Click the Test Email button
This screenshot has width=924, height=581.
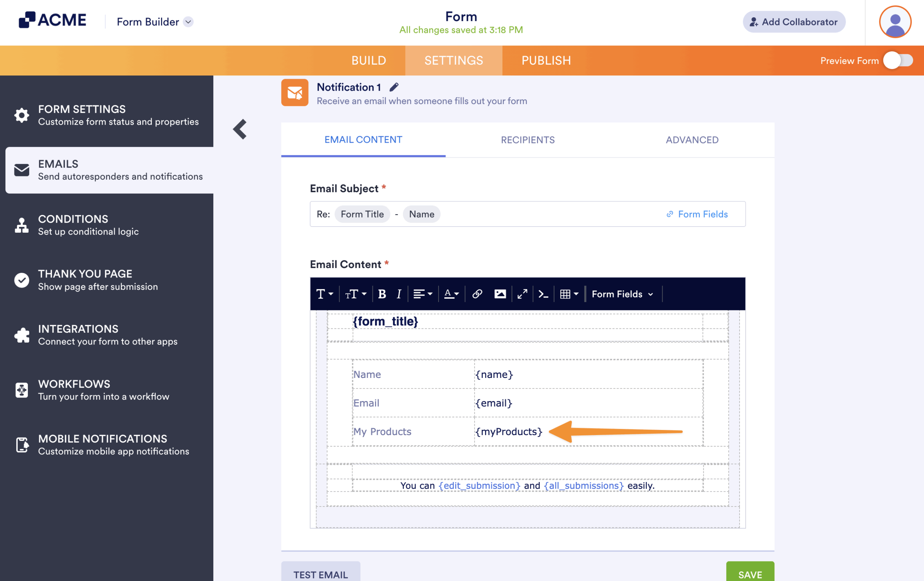[321, 574]
